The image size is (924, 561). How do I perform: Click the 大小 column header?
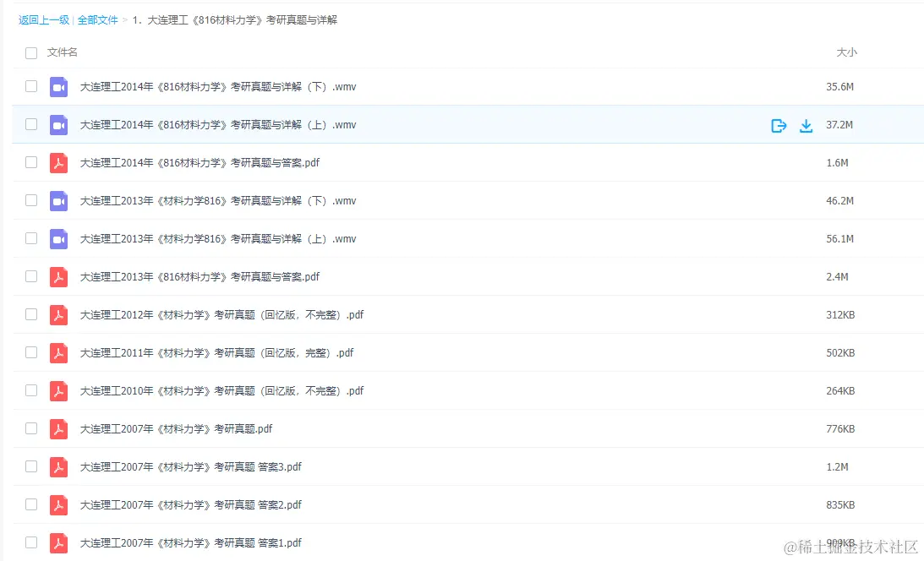click(847, 52)
